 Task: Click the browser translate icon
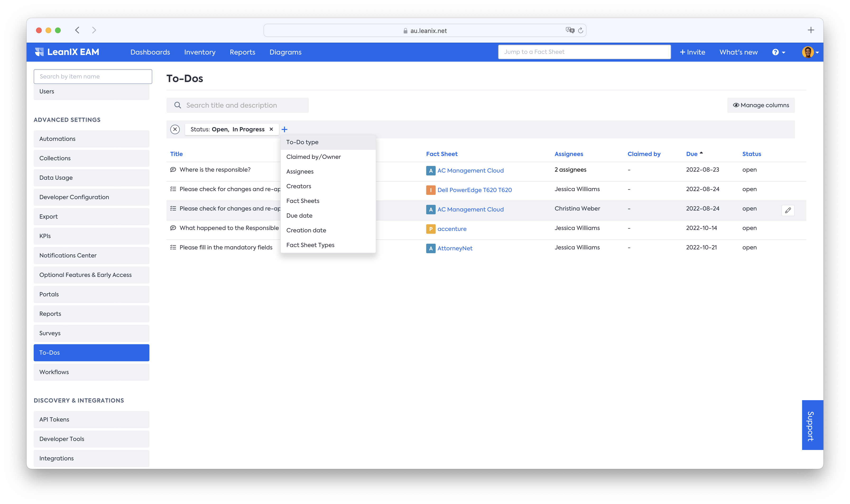tap(570, 30)
